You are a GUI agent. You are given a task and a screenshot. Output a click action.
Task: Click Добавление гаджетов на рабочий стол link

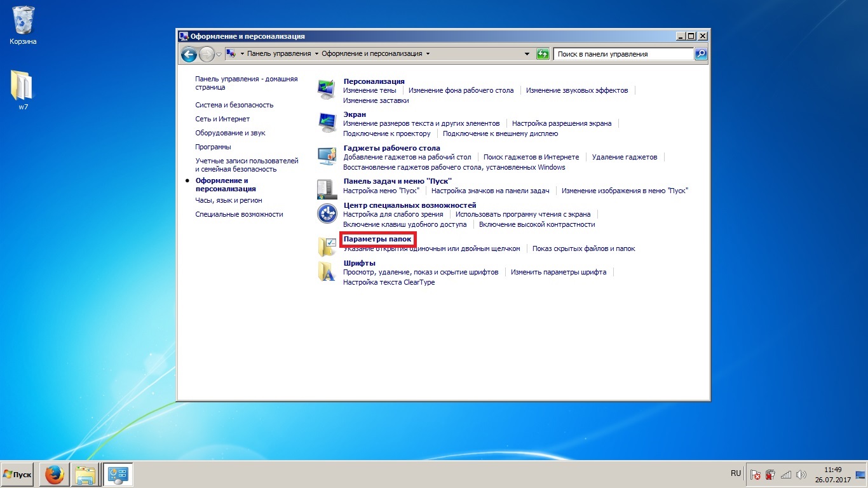(407, 157)
